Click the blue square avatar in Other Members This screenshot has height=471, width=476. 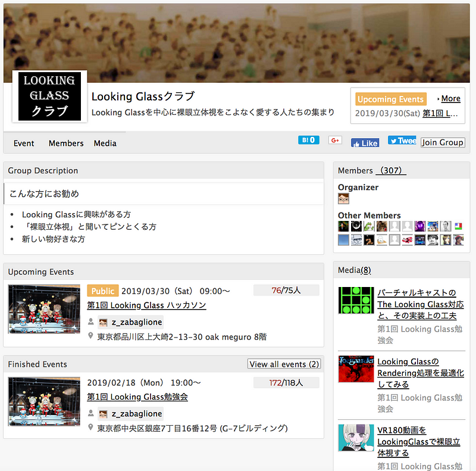click(343, 240)
